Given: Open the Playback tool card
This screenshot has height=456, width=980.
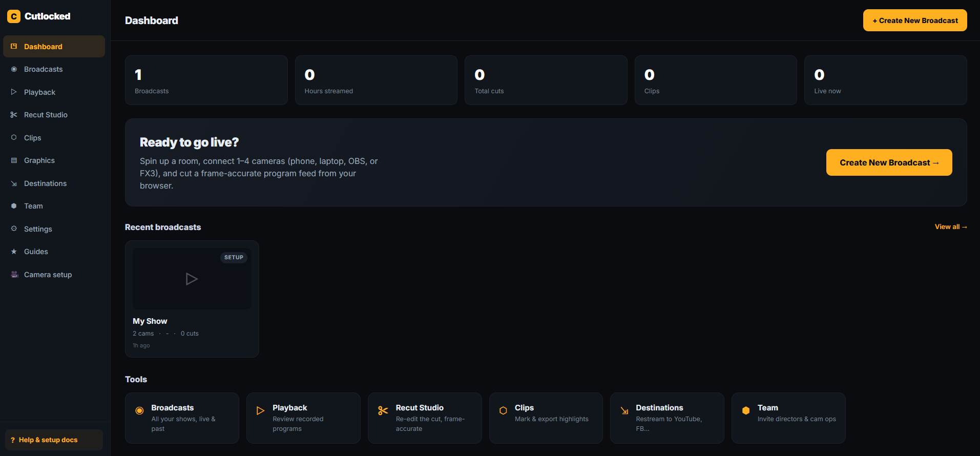Looking at the screenshot, I should click(x=303, y=418).
